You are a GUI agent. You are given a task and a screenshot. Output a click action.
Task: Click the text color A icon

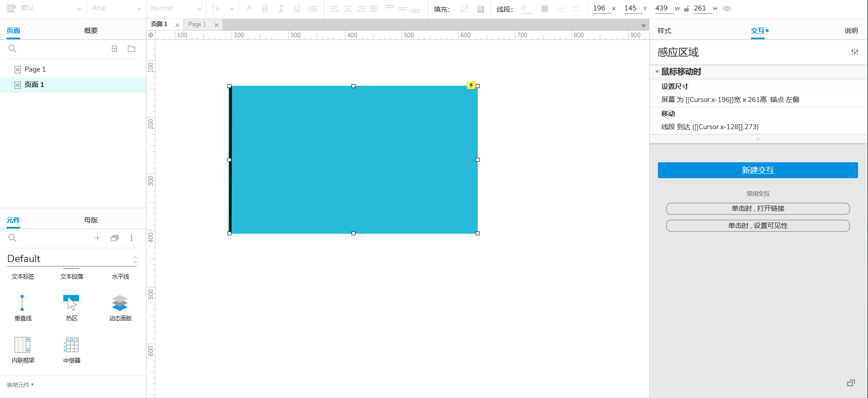249,8
